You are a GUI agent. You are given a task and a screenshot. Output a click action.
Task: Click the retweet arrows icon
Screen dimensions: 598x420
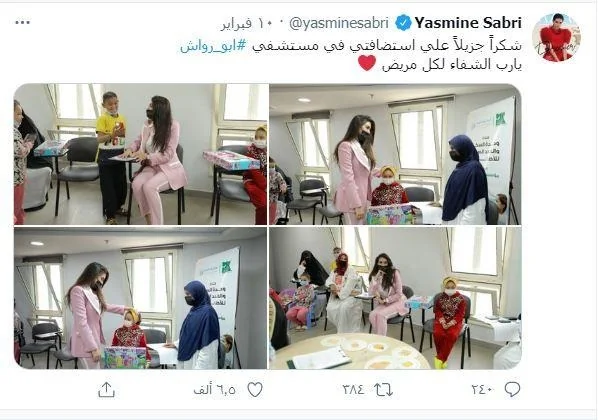383,390
